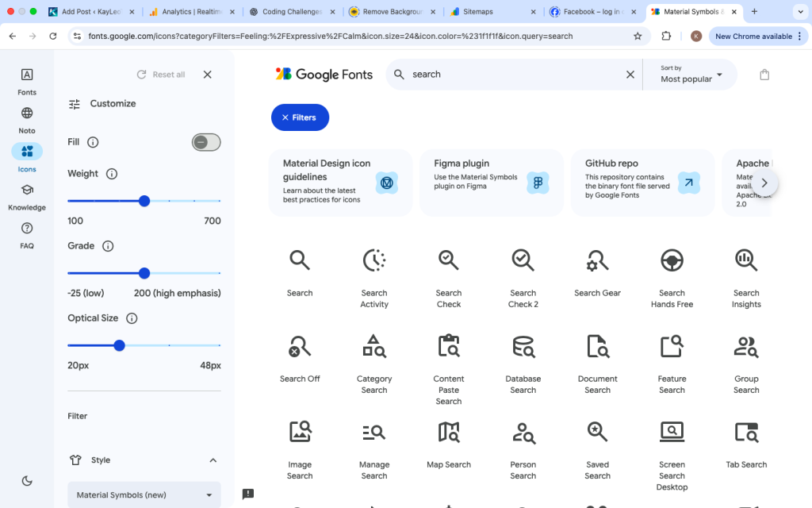The height and width of the screenshot is (508, 812).
Task: Select the Search Off icon
Action: pos(299,346)
